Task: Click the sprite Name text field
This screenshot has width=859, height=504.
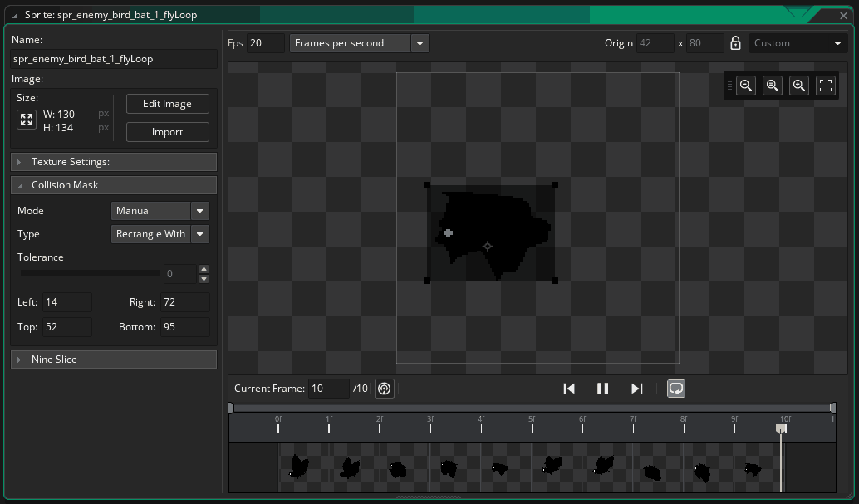Action: tap(114, 59)
